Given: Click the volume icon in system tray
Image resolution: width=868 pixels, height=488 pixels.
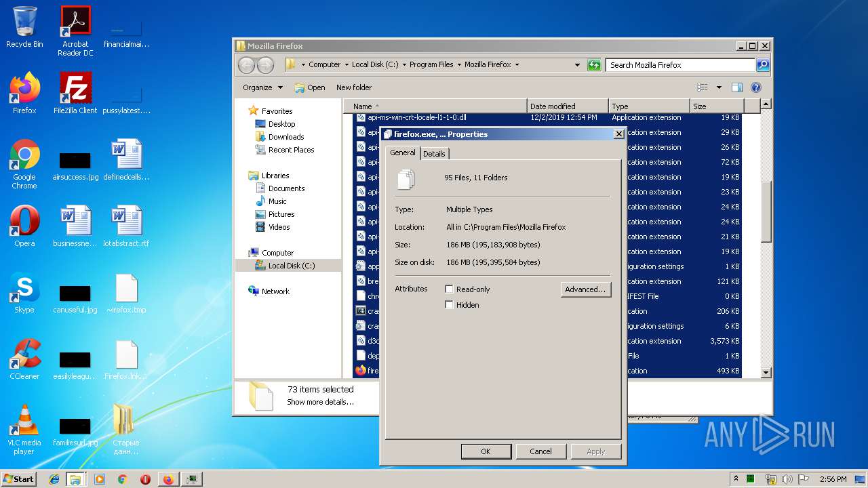Looking at the screenshot, I should coord(787,479).
